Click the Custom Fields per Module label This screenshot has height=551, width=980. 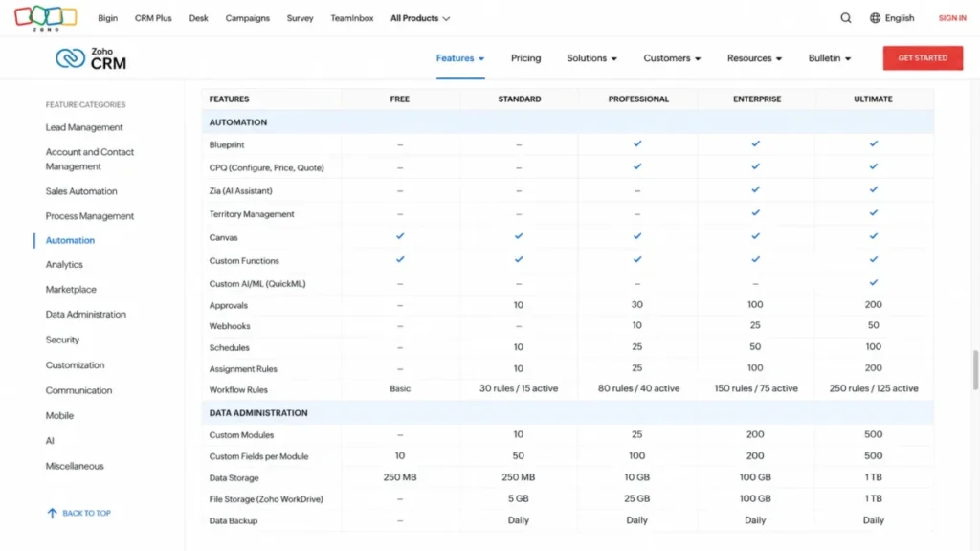[x=258, y=456]
